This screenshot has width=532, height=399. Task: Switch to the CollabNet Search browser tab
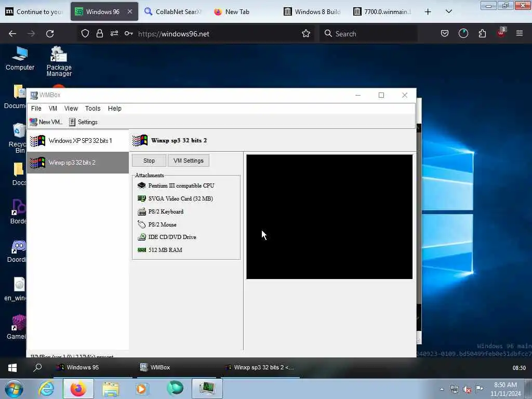[173, 11]
